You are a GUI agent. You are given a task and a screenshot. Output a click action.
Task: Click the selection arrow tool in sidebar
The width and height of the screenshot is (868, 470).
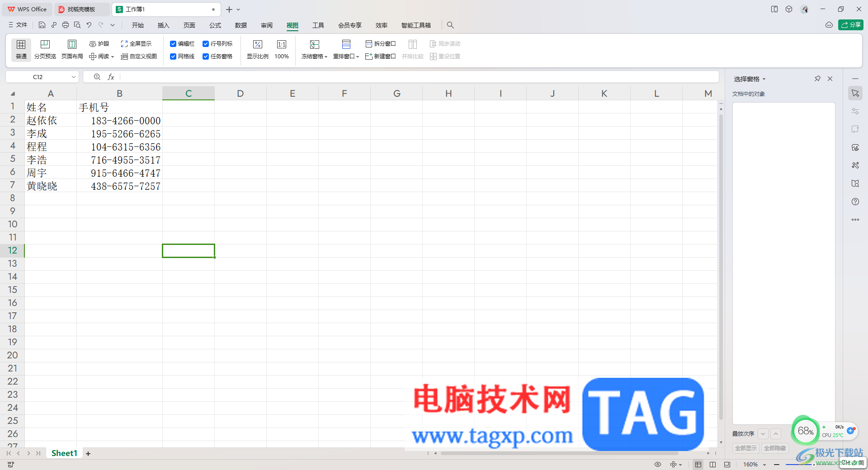click(x=855, y=93)
